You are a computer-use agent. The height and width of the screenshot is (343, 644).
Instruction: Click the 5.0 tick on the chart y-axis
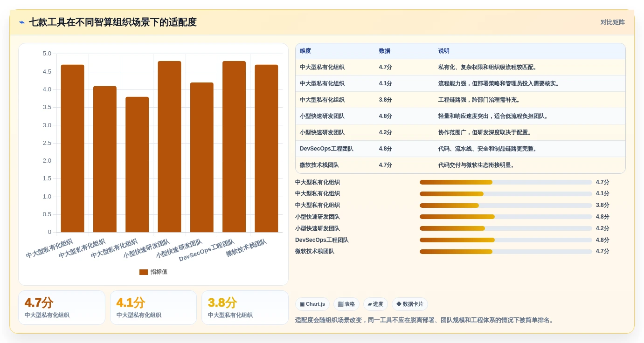tap(47, 54)
